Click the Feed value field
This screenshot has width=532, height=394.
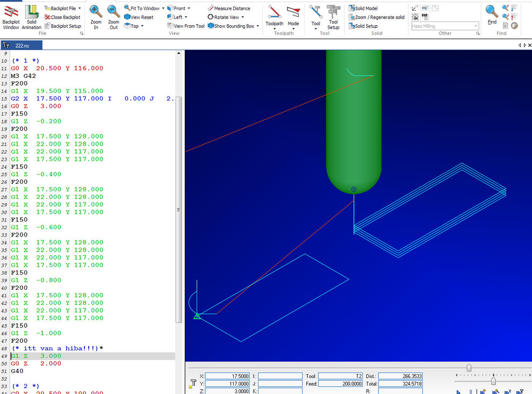coord(340,384)
